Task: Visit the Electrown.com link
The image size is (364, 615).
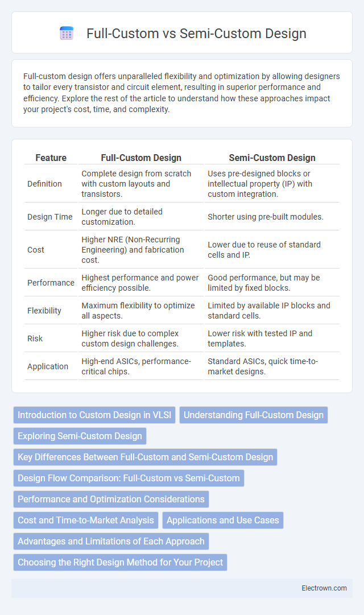Action: 325,588
